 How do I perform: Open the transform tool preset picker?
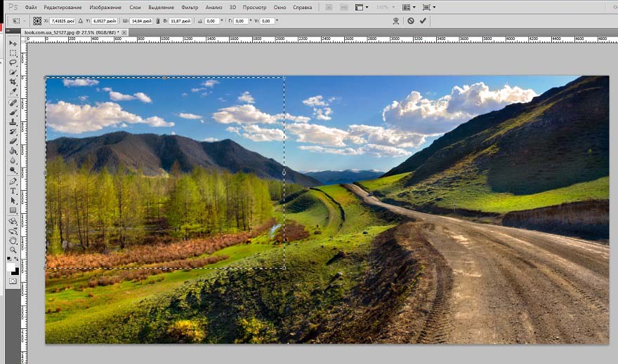[x=18, y=20]
